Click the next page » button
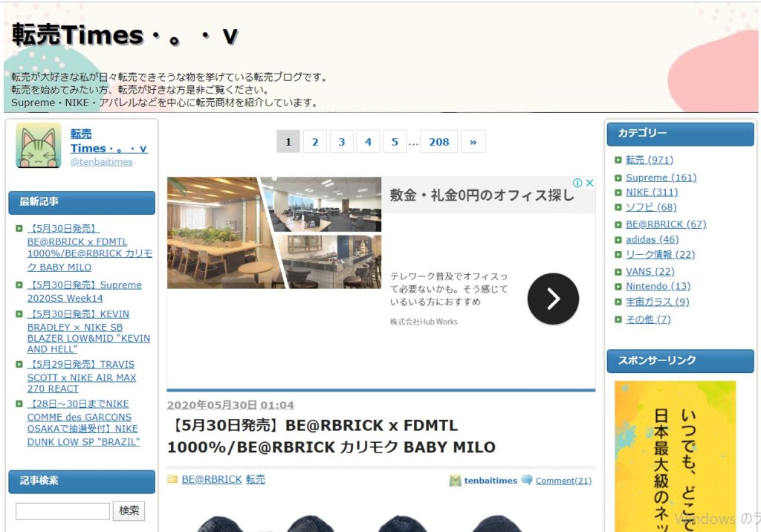The height and width of the screenshot is (532, 761). coord(473,142)
